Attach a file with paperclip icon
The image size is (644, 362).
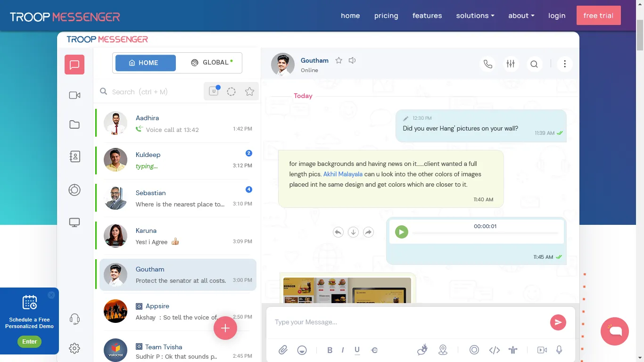[283, 350]
